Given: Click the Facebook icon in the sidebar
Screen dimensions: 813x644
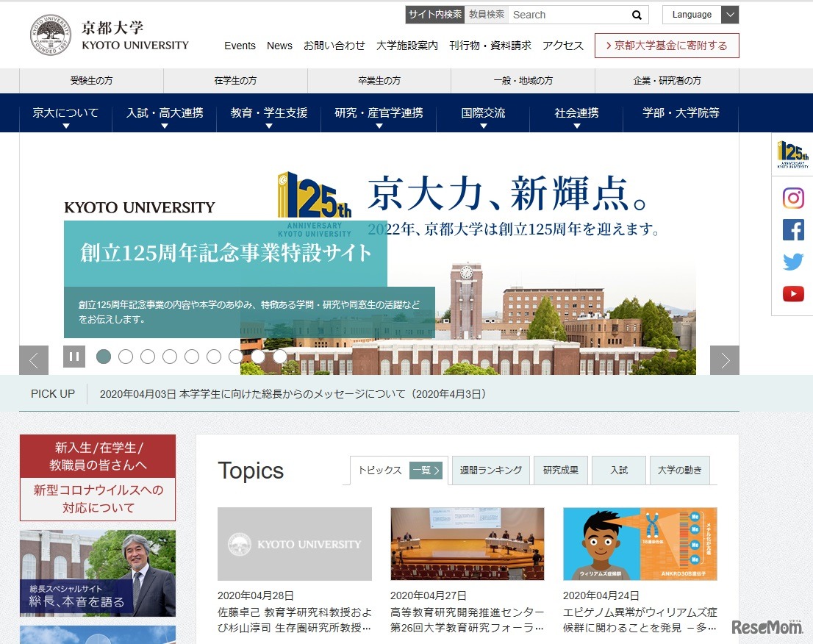Looking at the screenshot, I should [793, 230].
